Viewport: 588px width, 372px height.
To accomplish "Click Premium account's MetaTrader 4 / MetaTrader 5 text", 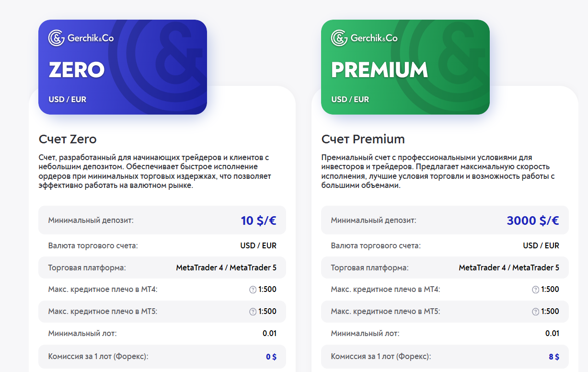I will click(x=509, y=267).
